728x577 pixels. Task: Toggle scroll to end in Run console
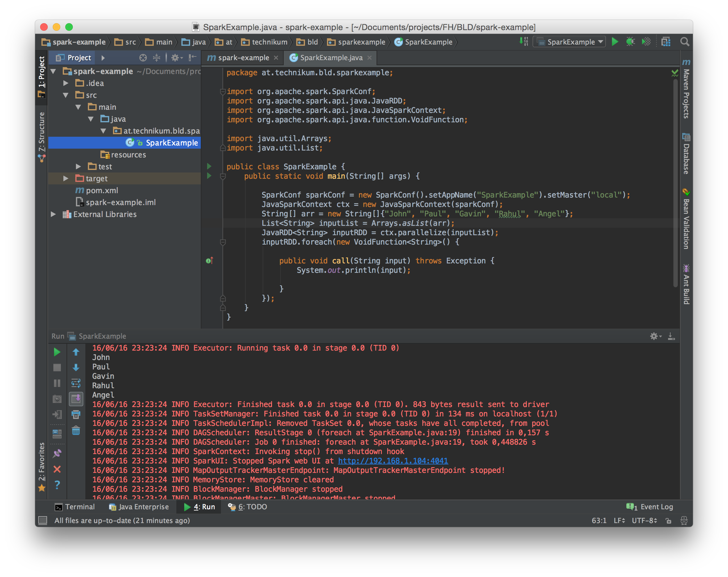[76, 399]
